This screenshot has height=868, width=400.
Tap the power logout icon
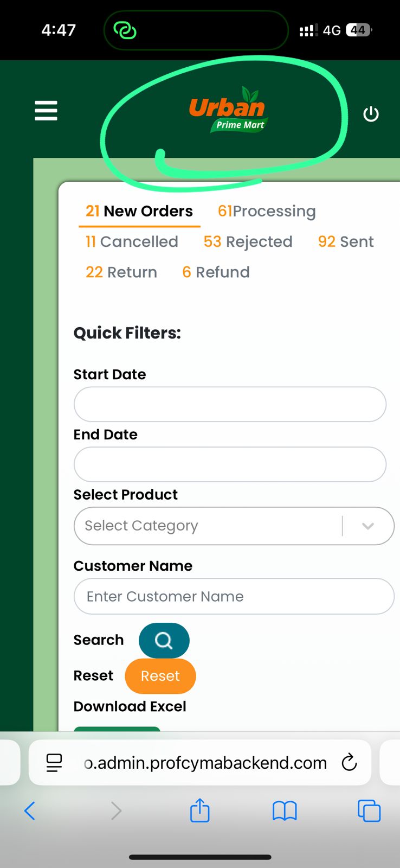pos(371,114)
